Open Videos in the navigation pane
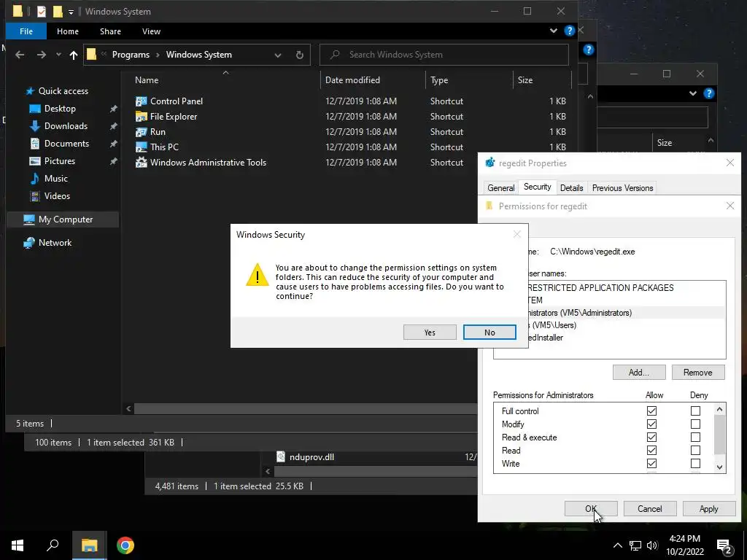747x560 pixels. click(57, 196)
